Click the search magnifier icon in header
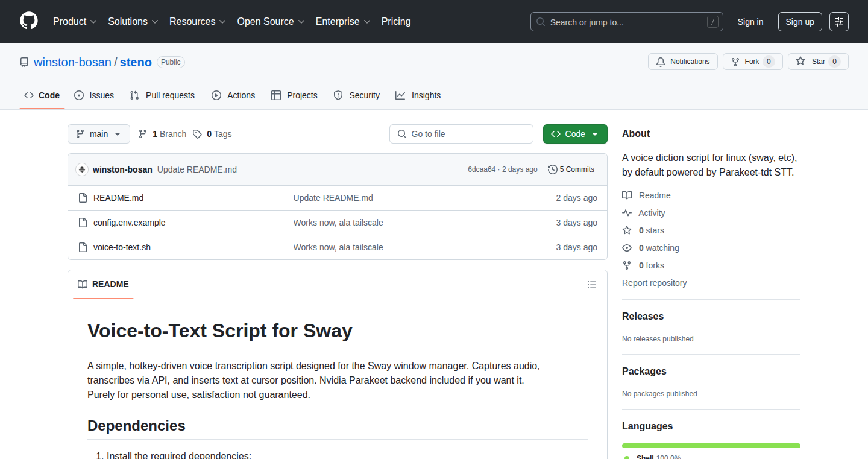This screenshot has width=868, height=459. (541, 22)
